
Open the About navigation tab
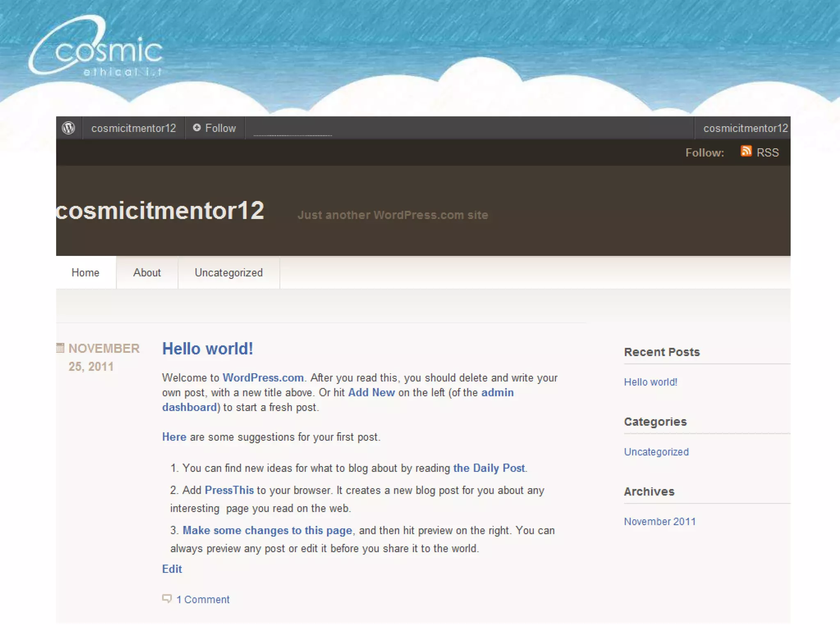coord(147,273)
